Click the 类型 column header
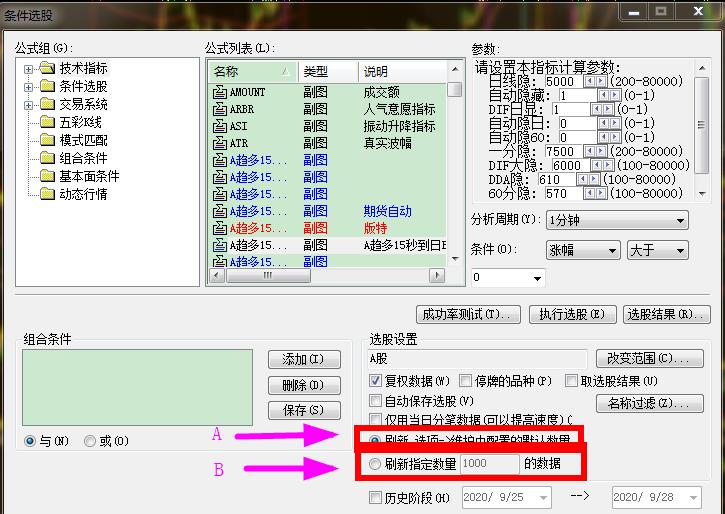Screen dimensions: 725x514 326,72
